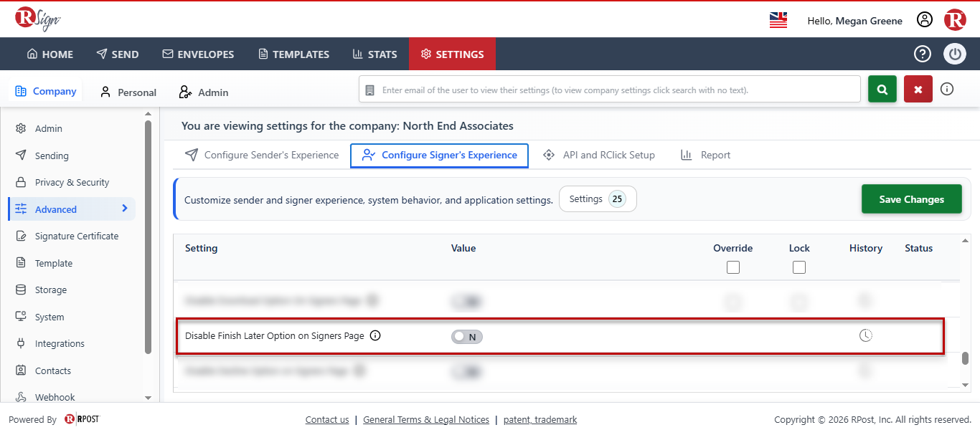Open the user profile icon
This screenshot has height=435, width=980.
pyautogui.click(x=925, y=20)
